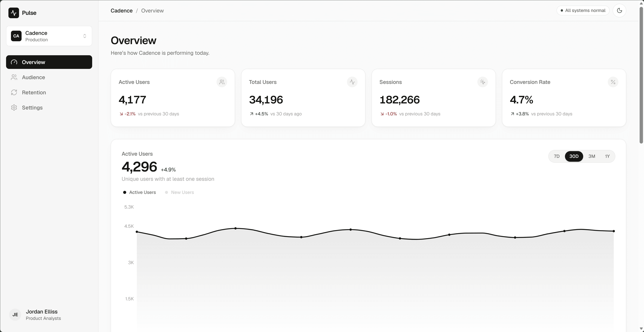Click the Overview page heading
Screen dimensions: 644x332
click(x=133, y=40)
